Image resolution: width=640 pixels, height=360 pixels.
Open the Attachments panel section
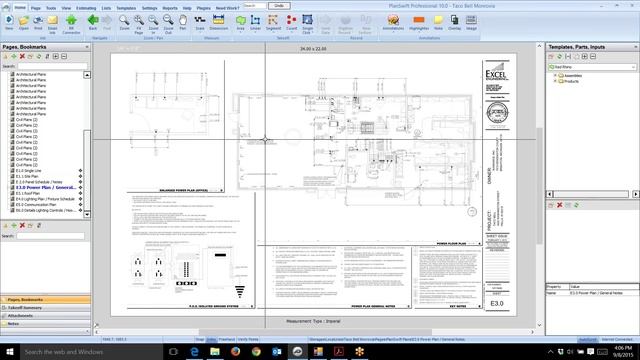click(45, 316)
